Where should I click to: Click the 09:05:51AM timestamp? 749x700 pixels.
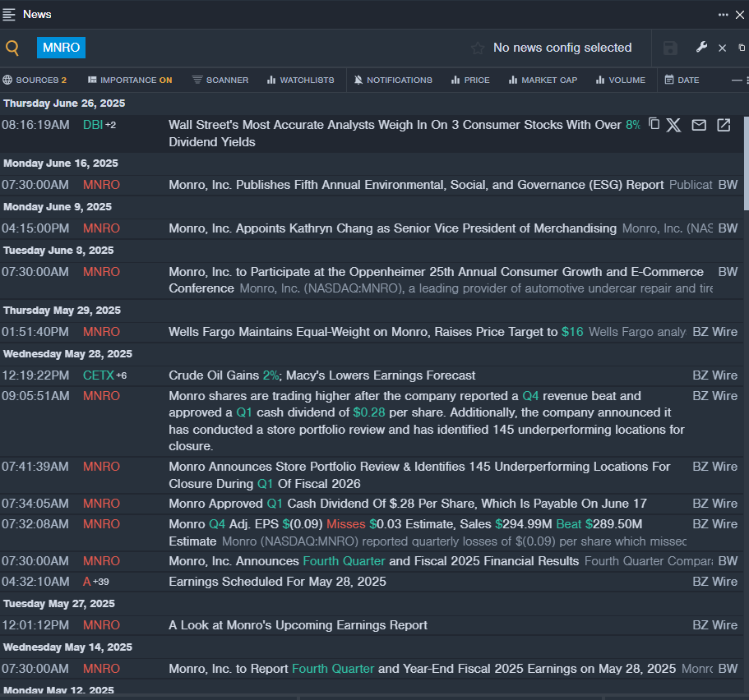click(x=35, y=396)
